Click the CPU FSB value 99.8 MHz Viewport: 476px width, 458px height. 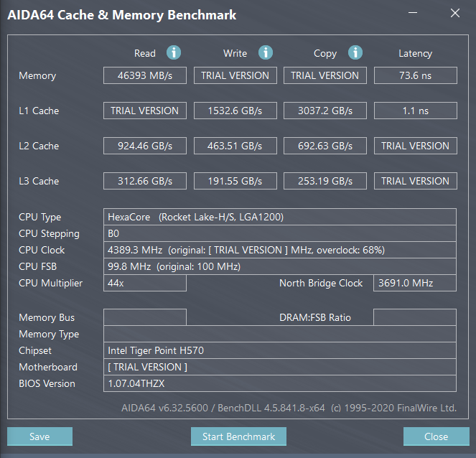tap(280, 266)
